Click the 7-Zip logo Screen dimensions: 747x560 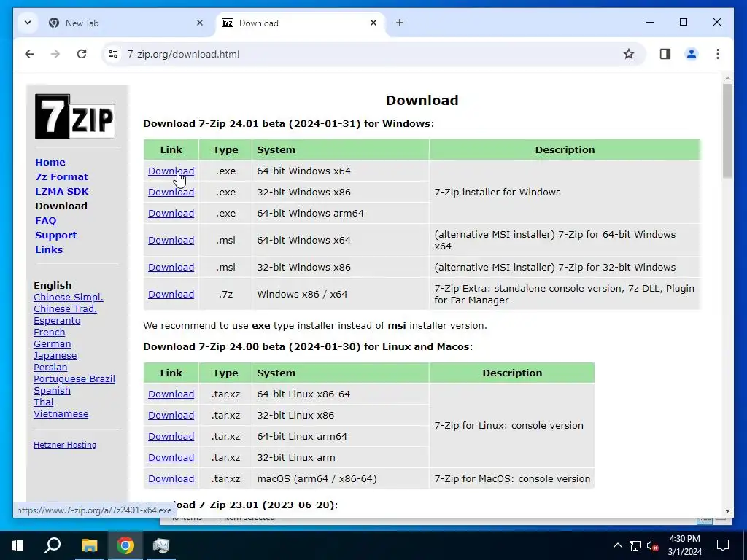[x=75, y=117]
